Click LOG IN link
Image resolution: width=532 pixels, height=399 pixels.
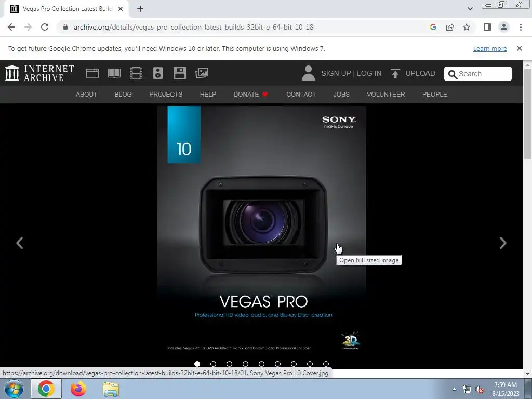(x=369, y=73)
